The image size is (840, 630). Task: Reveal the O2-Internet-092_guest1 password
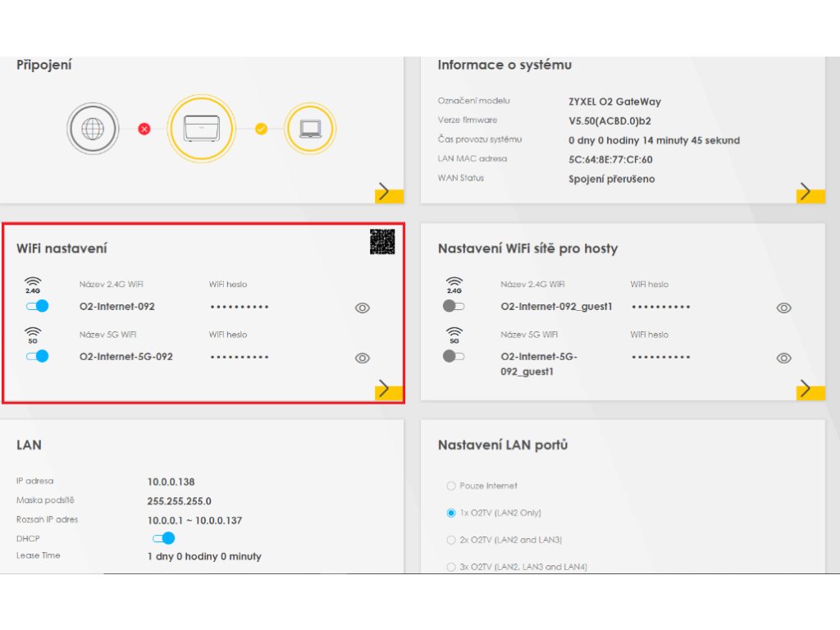(x=783, y=308)
